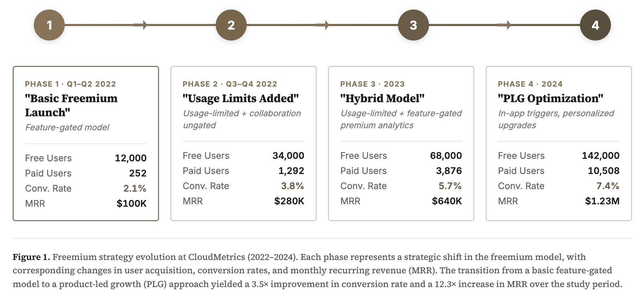Select the "Usage Limits Added" card title
644x298 pixels.
pos(240,98)
